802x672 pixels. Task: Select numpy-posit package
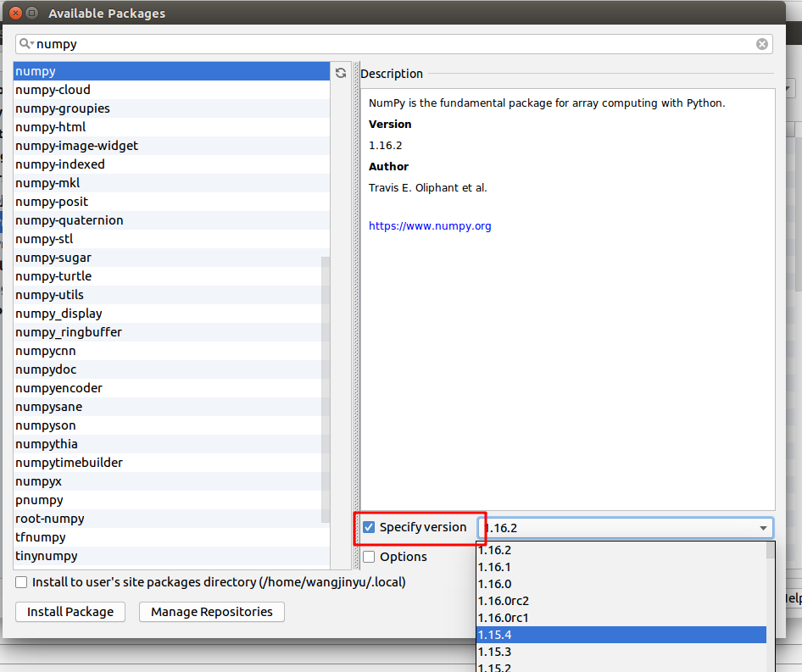tap(172, 202)
